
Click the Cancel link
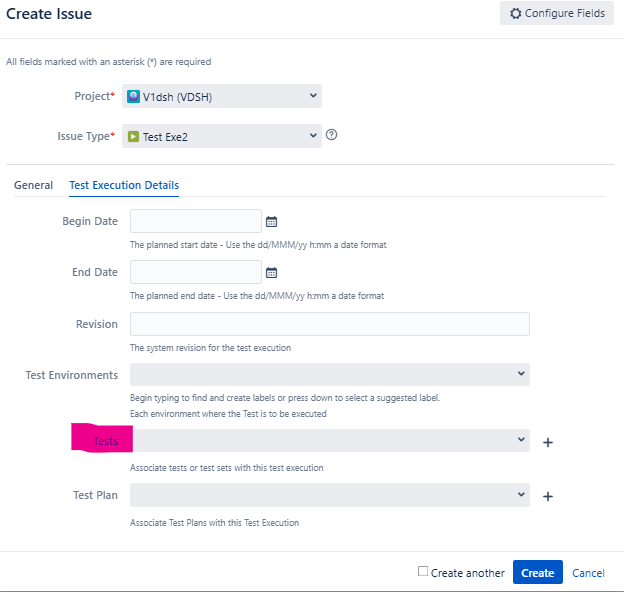(x=588, y=573)
